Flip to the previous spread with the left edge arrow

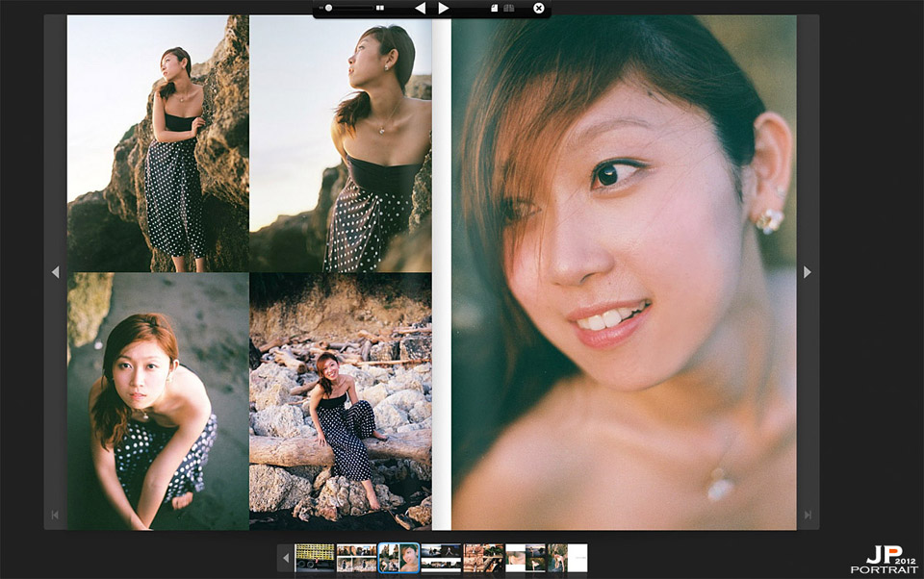pyautogui.click(x=56, y=272)
